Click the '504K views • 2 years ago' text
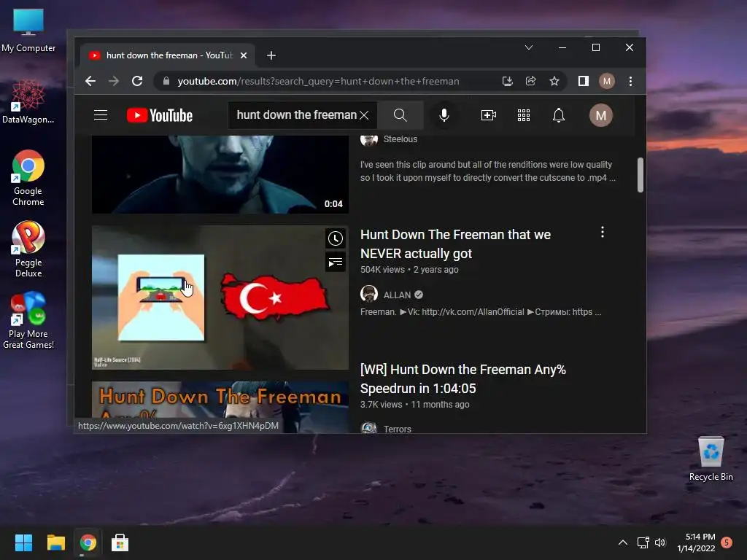Viewport: 747px width, 560px height. [409, 270]
